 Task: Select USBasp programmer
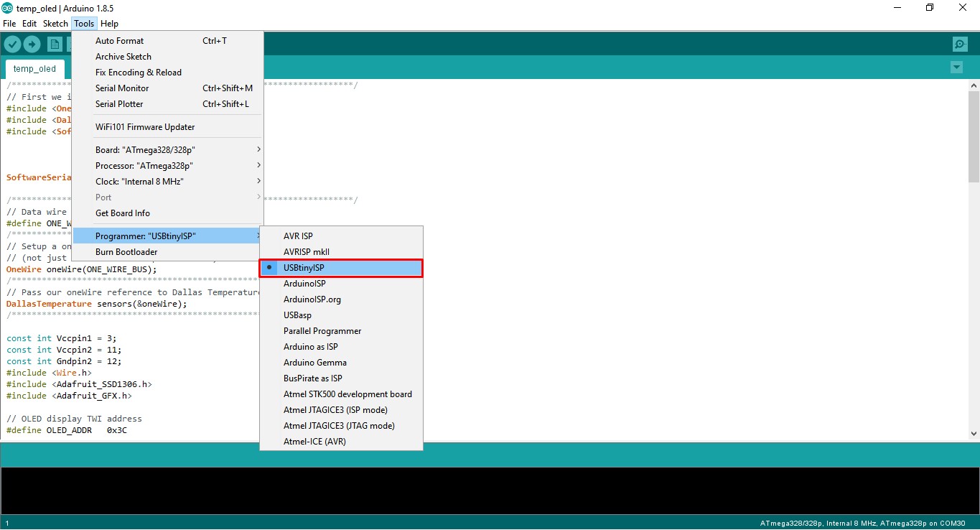click(x=341, y=315)
